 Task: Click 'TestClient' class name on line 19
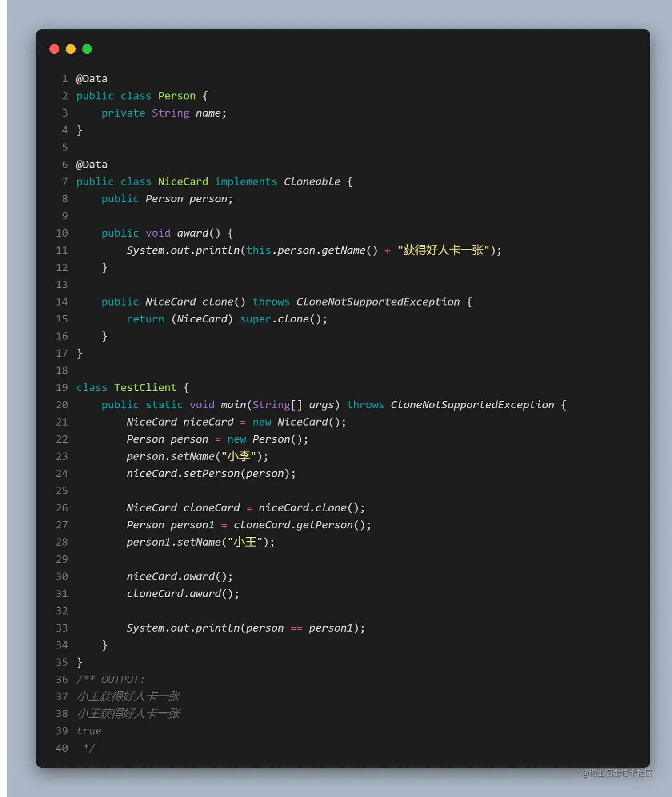click(145, 388)
